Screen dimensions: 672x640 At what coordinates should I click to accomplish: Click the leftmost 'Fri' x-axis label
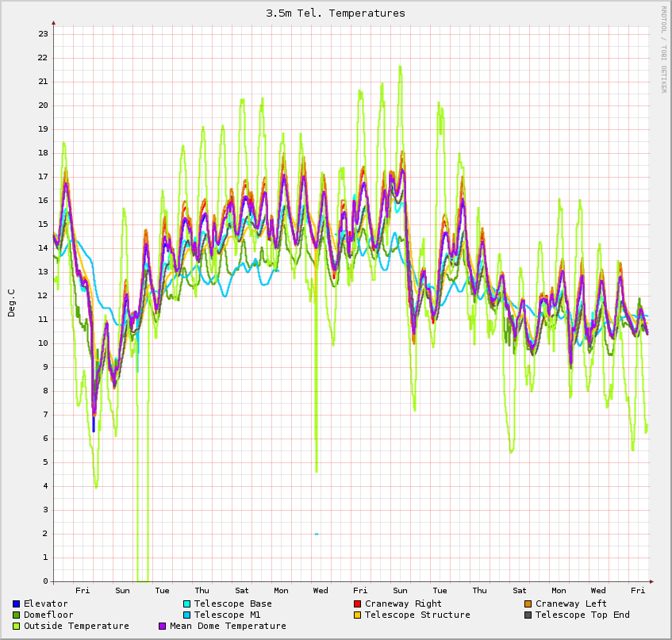click(x=83, y=591)
